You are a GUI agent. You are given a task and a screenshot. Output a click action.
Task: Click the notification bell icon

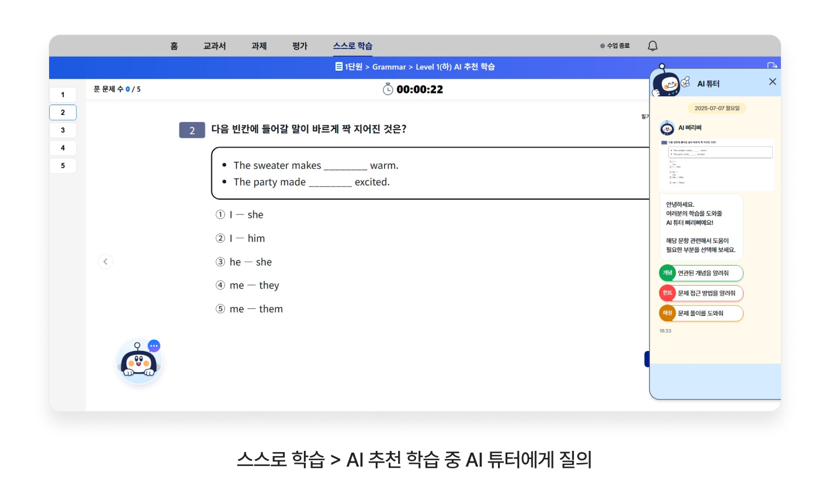point(652,46)
